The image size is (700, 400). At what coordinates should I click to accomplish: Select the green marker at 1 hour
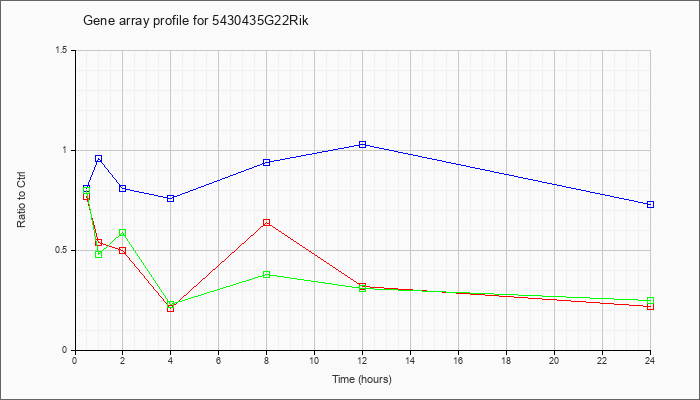click(99, 254)
